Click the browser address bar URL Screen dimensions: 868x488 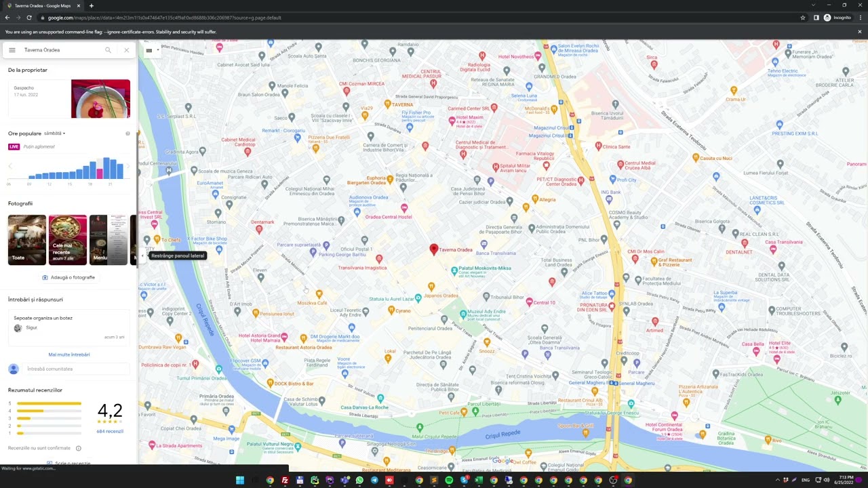(x=165, y=18)
